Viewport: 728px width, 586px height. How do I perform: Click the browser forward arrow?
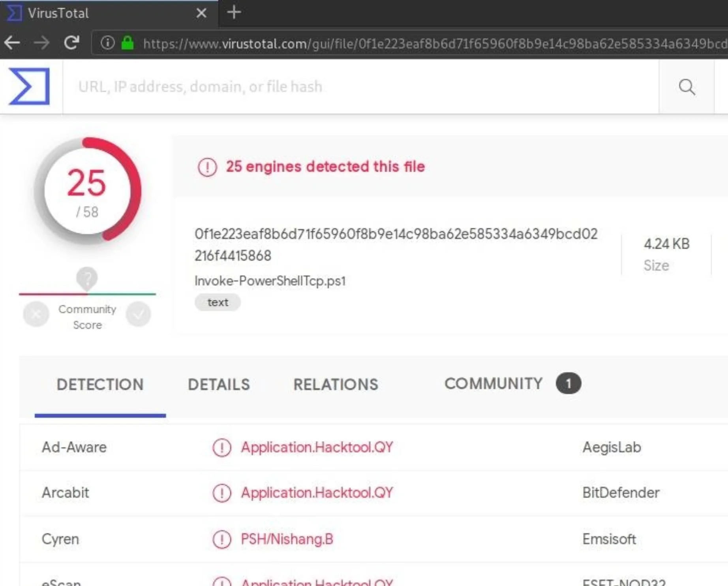point(41,43)
